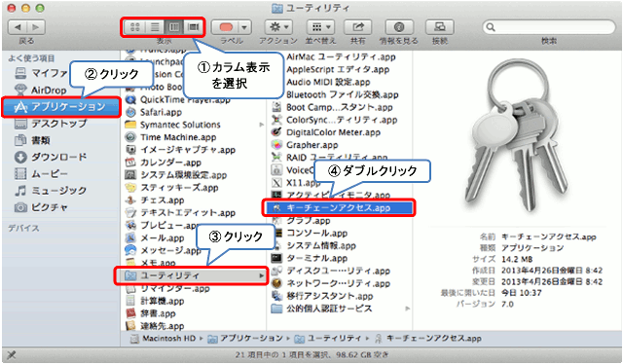Image resolution: width=623 pixels, height=364 pixels.
Task: Select AppleScript エディタ.app
Action: pos(338,69)
